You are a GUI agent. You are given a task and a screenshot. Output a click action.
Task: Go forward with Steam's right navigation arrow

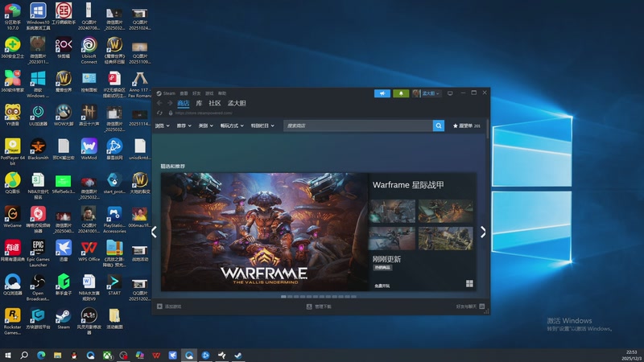170,104
